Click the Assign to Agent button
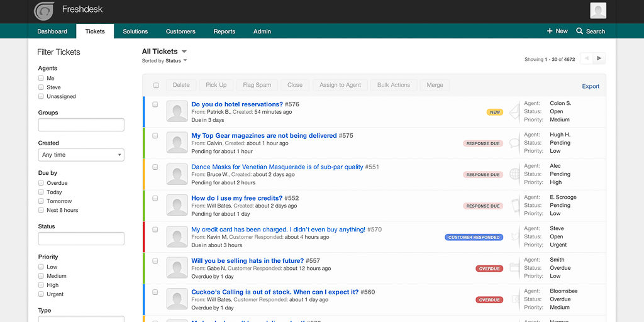Image resolution: width=644 pixels, height=322 pixels. (x=340, y=85)
